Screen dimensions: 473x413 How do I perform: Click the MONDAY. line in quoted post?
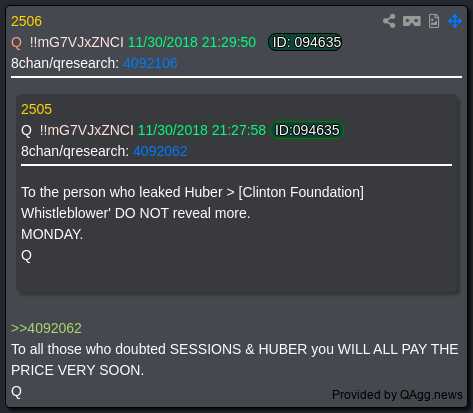(52, 234)
